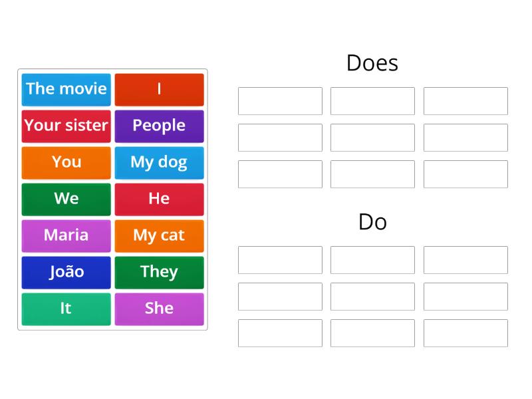532x399 pixels.
Task: Select the 'The movie' word tile
Action: click(66, 90)
